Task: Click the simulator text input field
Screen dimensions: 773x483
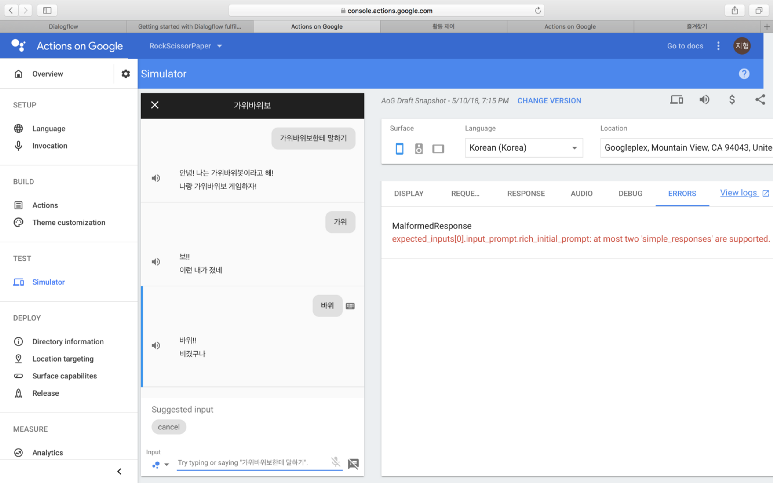Action: click(255, 463)
